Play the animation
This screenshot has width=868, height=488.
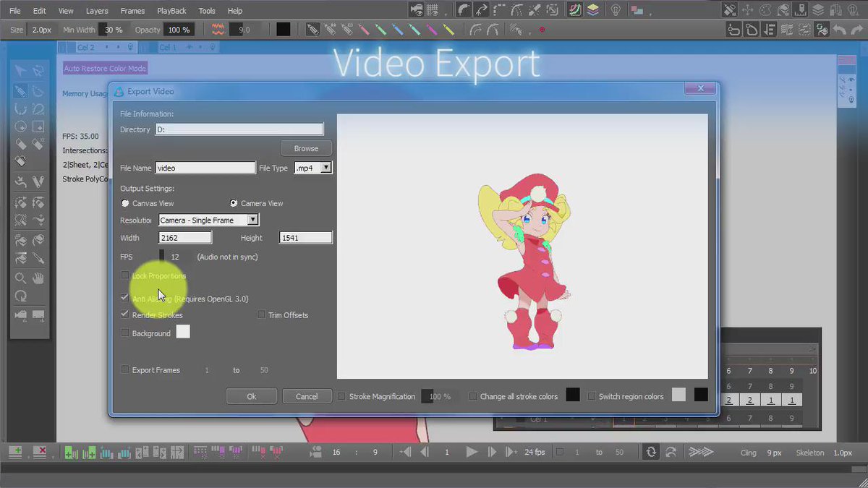coord(472,452)
